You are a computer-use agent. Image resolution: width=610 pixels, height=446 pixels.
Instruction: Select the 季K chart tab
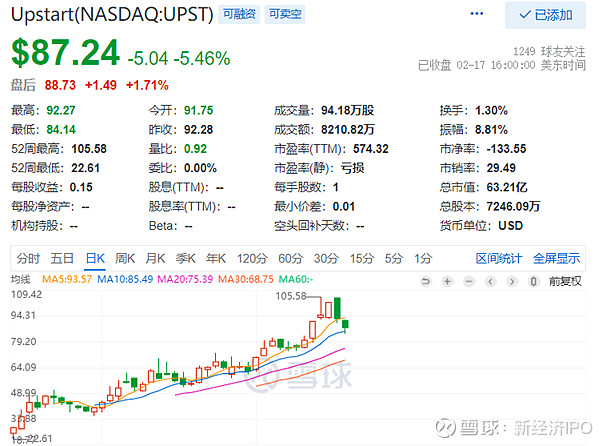click(186, 258)
